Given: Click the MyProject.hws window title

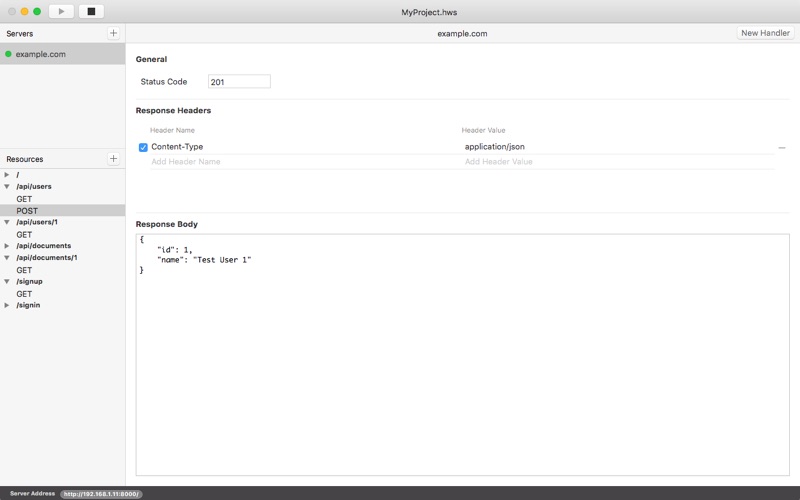Looking at the screenshot, I should pos(429,12).
